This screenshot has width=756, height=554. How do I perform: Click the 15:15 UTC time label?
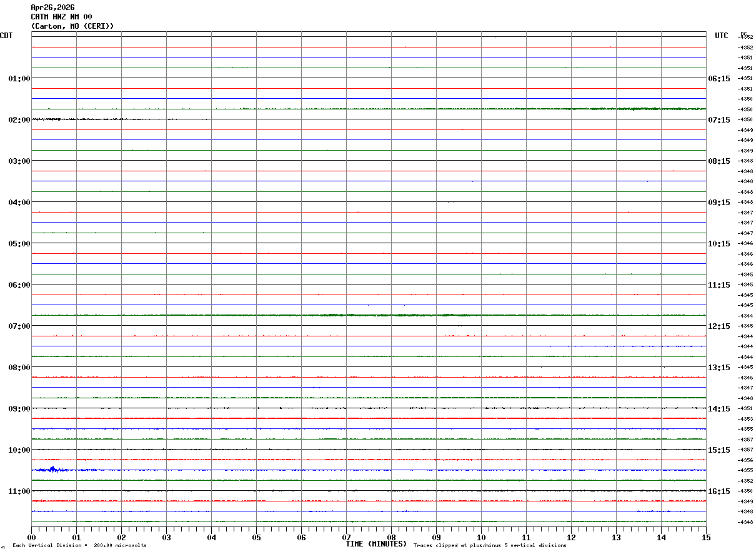(719, 450)
